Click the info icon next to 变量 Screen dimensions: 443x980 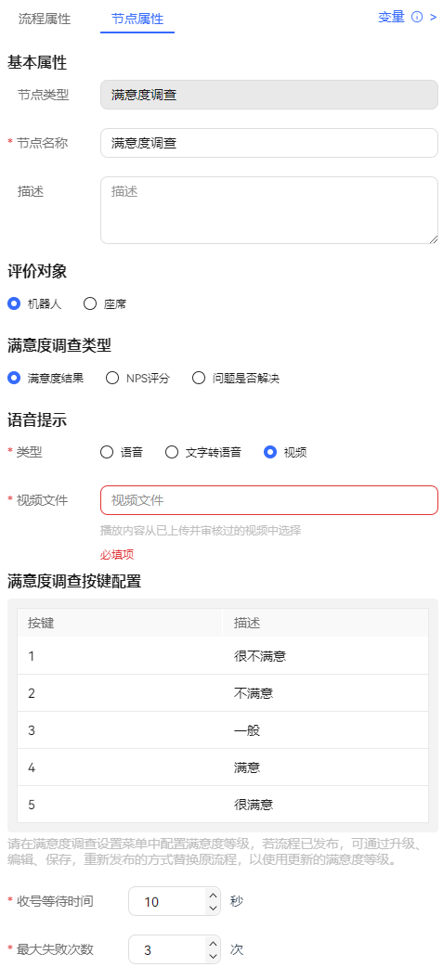tap(417, 18)
